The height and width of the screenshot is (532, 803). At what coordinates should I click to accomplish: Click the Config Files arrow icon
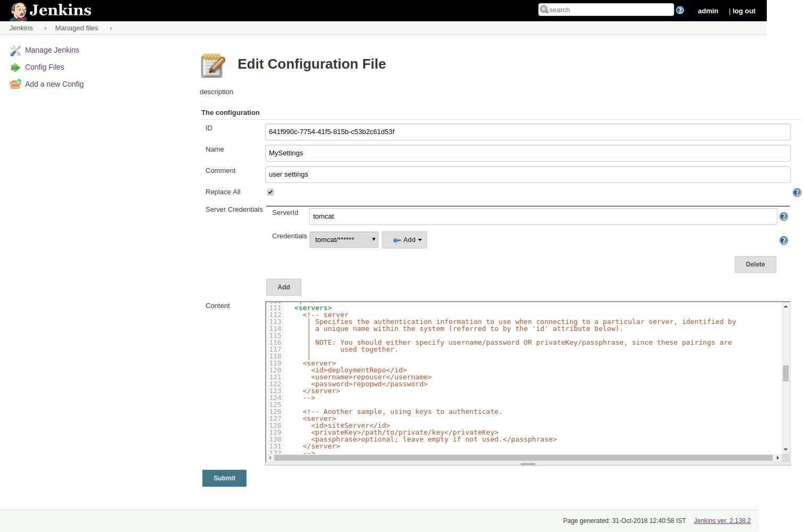(15, 67)
